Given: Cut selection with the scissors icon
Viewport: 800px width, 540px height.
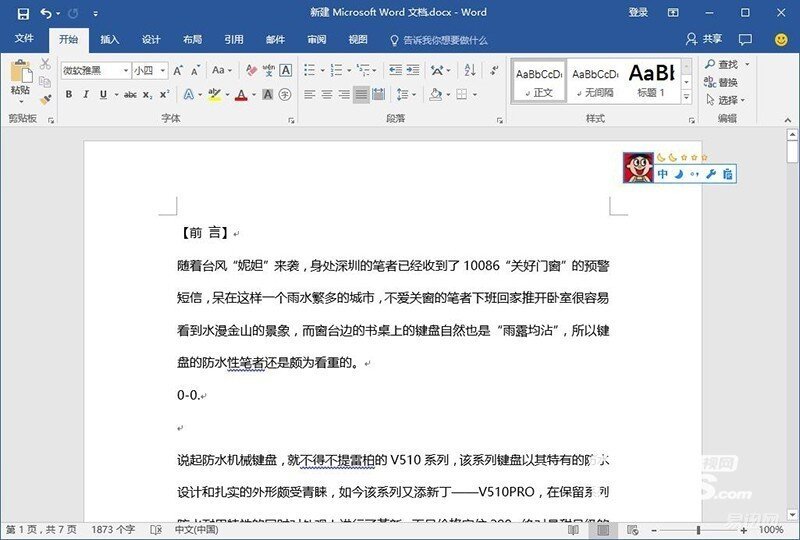Looking at the screenshot, I should point(45,63).
